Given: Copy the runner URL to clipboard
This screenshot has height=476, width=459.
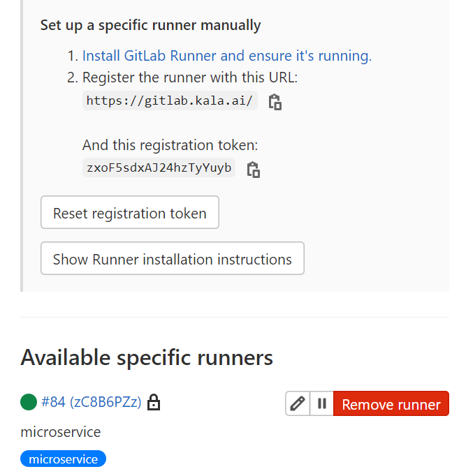Looking at the screenshot, I should pyautogui.click(x=275, y=102).
